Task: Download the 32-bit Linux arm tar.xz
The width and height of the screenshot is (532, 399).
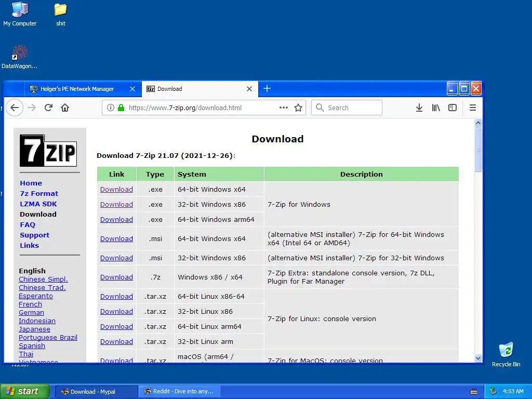Action: coord(116,342)
